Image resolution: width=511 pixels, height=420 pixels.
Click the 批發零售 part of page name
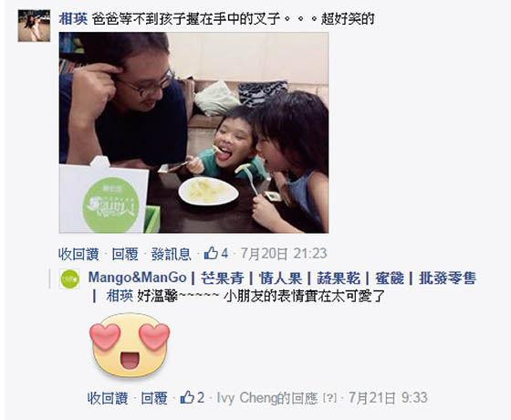click(x=447, y=278)
